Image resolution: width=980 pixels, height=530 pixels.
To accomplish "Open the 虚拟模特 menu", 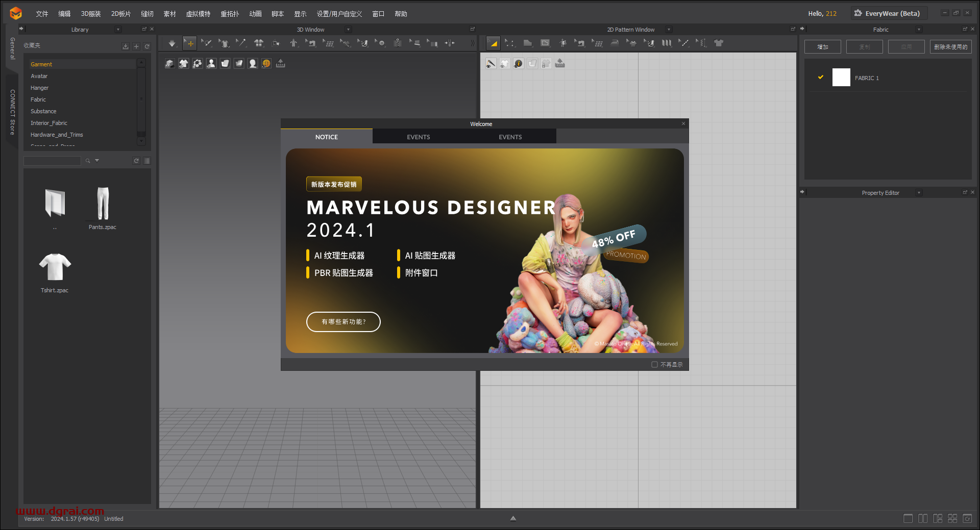I will pyautogui.click(x=198, y=14).
